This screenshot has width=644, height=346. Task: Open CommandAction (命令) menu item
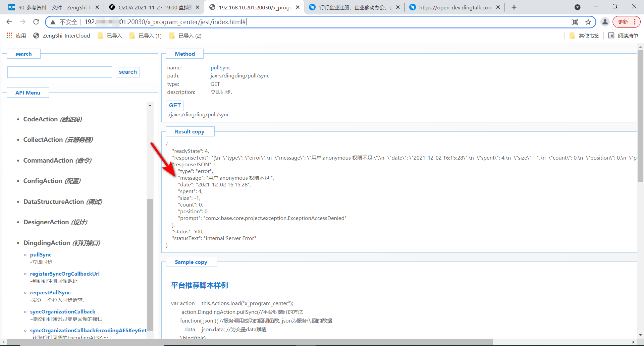click(57, 161)
